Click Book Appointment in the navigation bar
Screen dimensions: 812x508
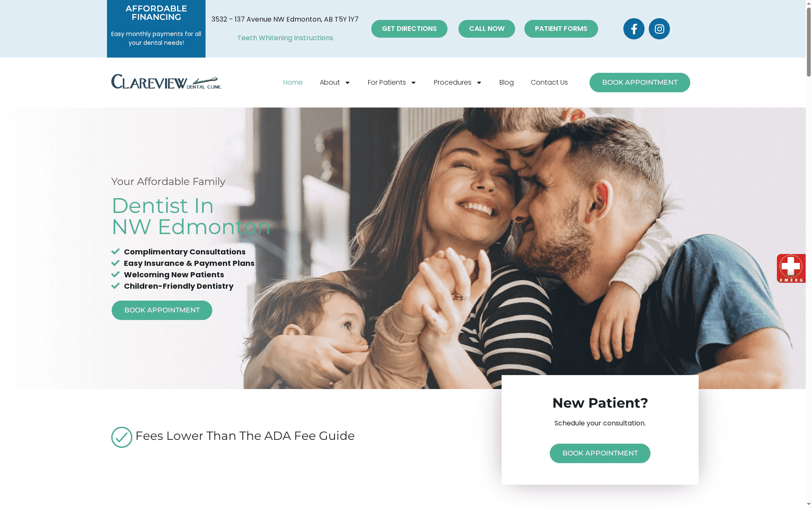[x=639, y=83]
